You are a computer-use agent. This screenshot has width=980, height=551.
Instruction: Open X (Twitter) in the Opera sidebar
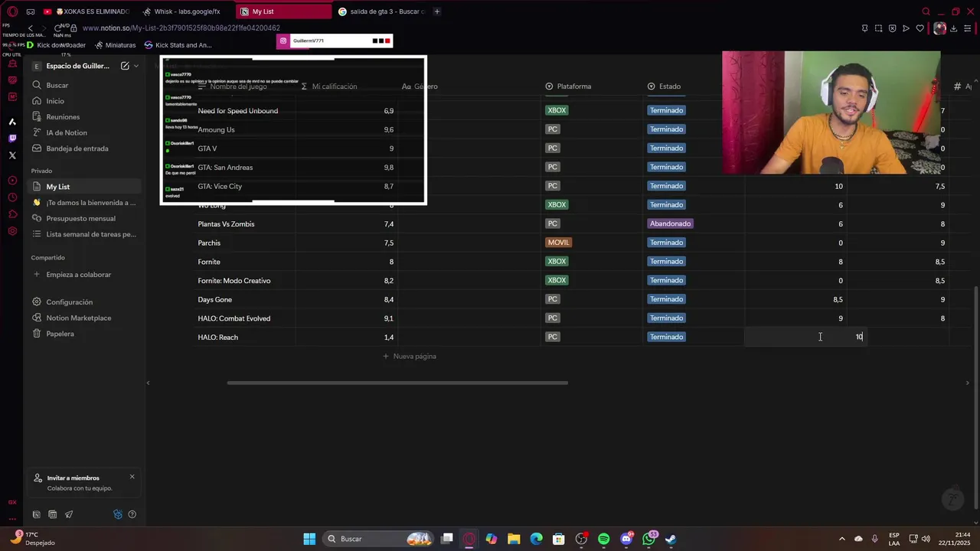[12, 155]
